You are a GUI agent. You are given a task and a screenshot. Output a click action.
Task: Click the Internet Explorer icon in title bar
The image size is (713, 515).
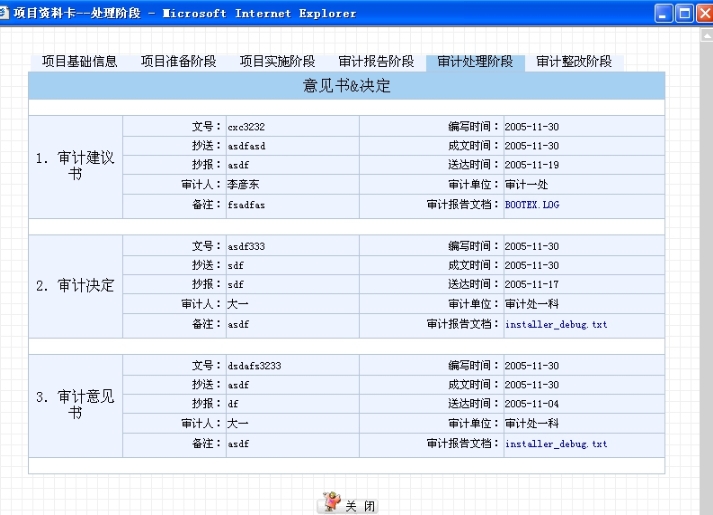[x=7, y=13]
